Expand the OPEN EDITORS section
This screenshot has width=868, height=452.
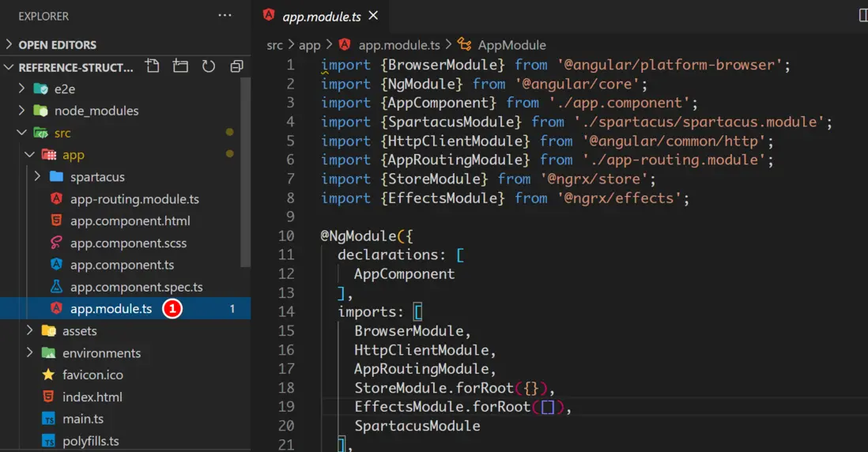(x=57, y=45)
